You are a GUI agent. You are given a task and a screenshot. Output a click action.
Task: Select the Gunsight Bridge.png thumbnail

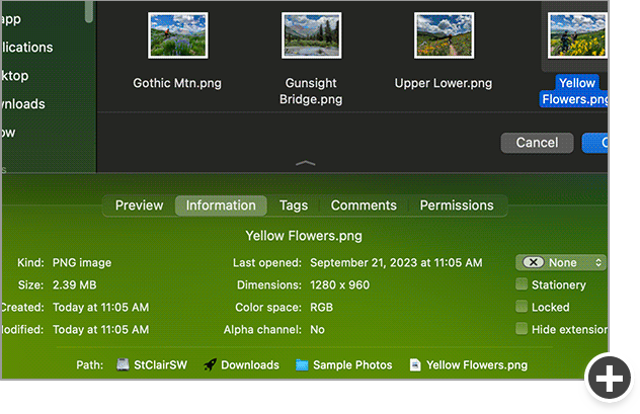point(311,35)
